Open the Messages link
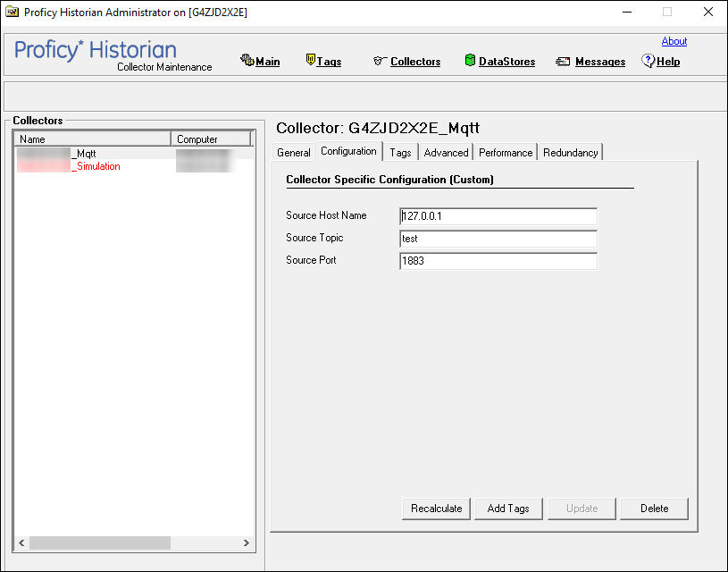Screen dimensions: 728x572 tap(600, 62)
